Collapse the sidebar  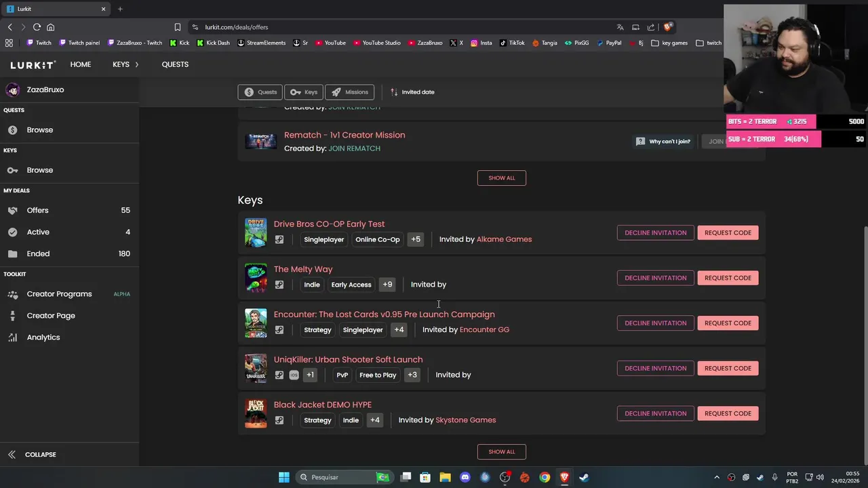33,455
